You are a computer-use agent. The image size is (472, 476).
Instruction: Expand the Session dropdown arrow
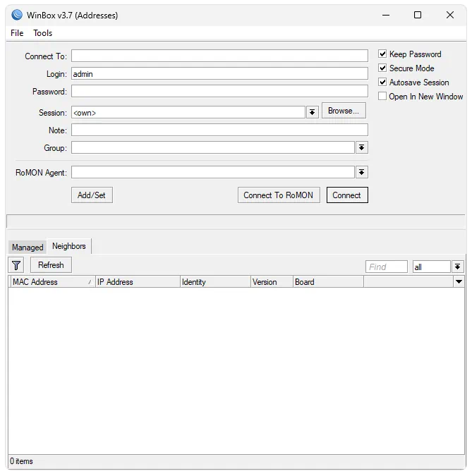pos(312,112)
